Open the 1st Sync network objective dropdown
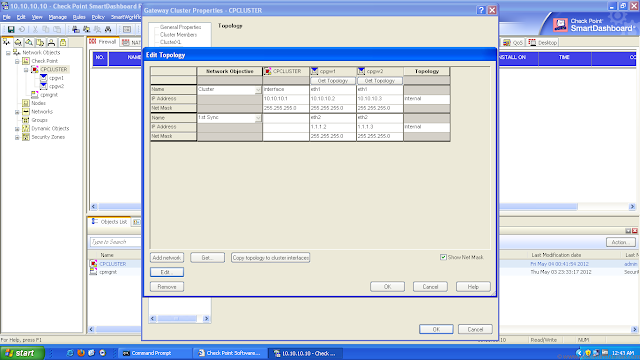 click(x=258, y=118)
